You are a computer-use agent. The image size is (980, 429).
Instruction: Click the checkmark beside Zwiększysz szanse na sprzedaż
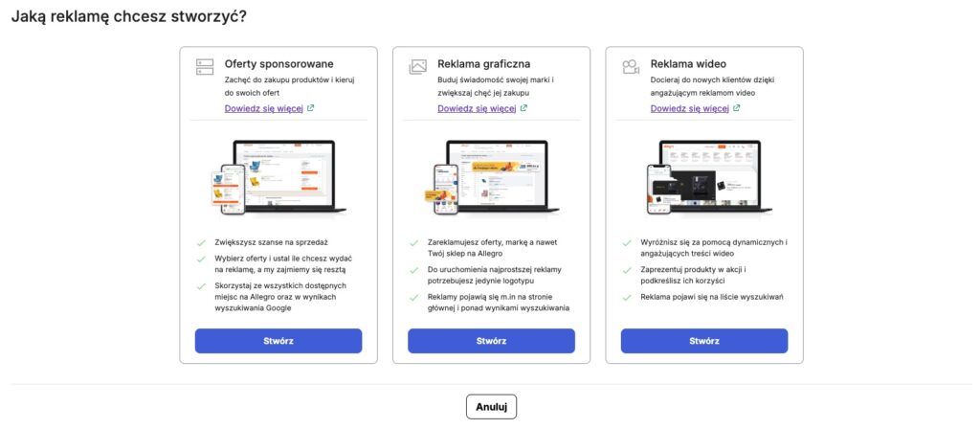click(x=201, y=242)
